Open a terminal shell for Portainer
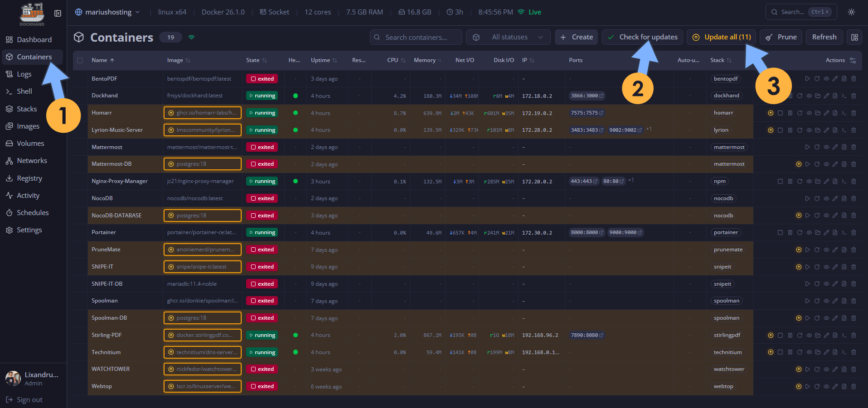Screen dimensions: 868x408 844,232
